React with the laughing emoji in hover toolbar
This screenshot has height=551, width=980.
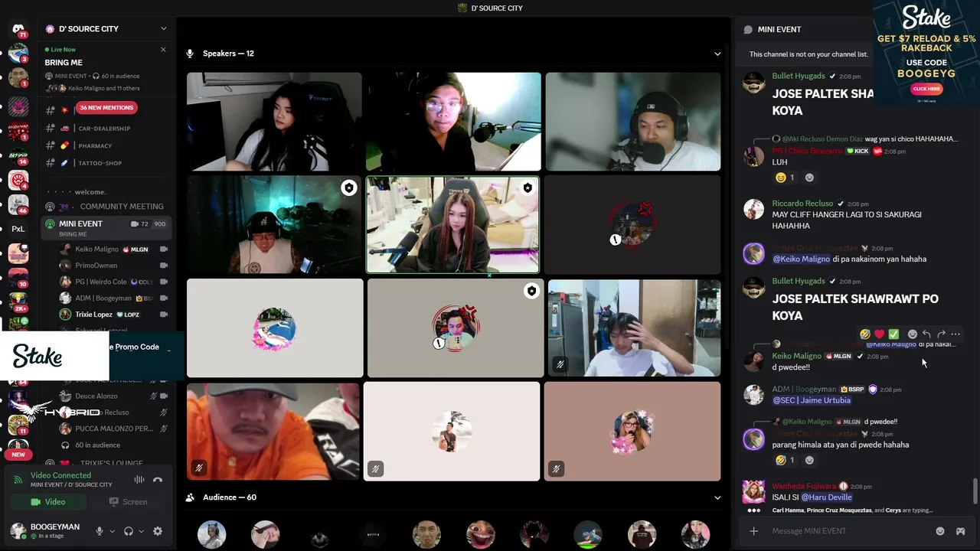click(865, 334)
